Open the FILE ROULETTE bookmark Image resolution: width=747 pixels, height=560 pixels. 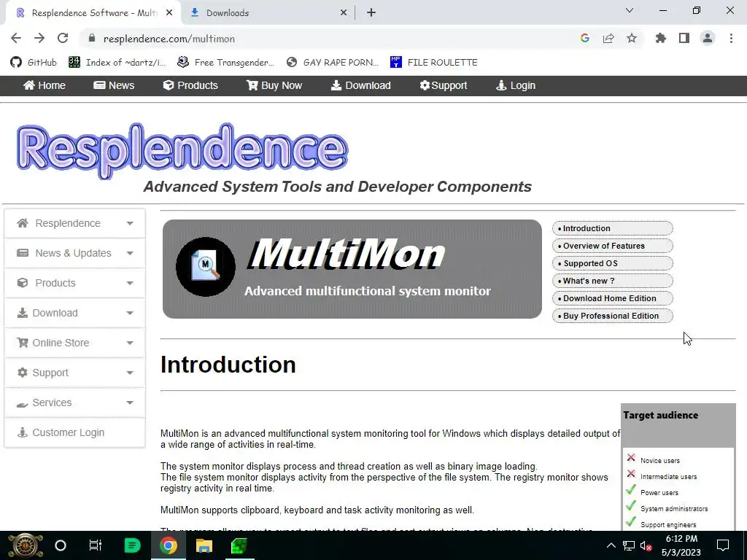click(x=433, y=63)
